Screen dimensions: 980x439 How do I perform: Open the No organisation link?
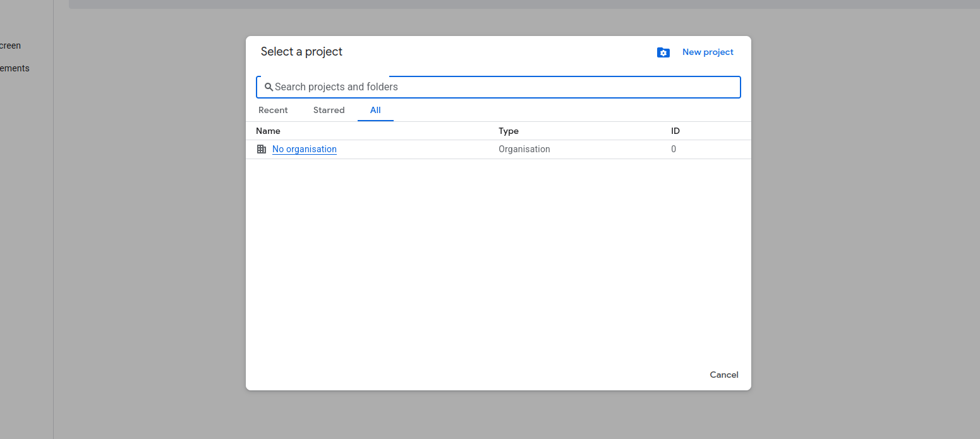(304, 150)
